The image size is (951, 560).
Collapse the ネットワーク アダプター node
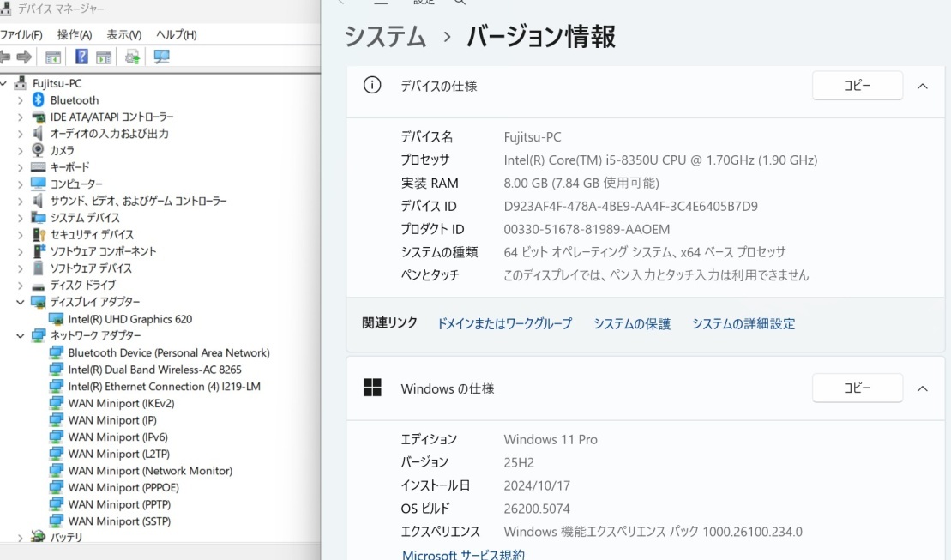(x=21, y=335)
